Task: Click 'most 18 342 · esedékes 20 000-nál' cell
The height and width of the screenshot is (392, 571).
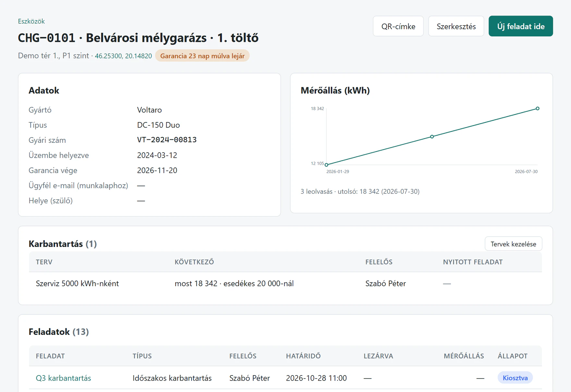Action: [x=234, y=283]
